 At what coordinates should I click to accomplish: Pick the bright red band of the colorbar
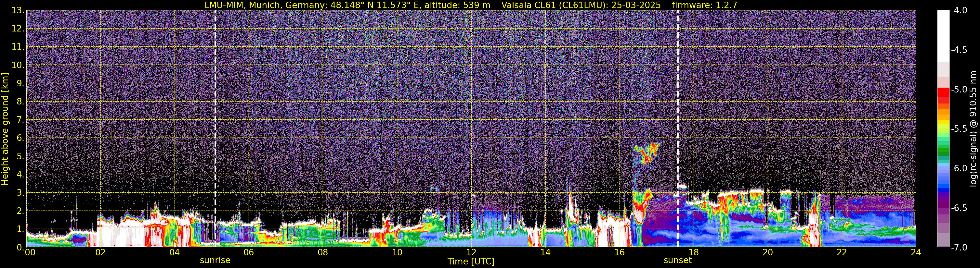pos(943,92)
